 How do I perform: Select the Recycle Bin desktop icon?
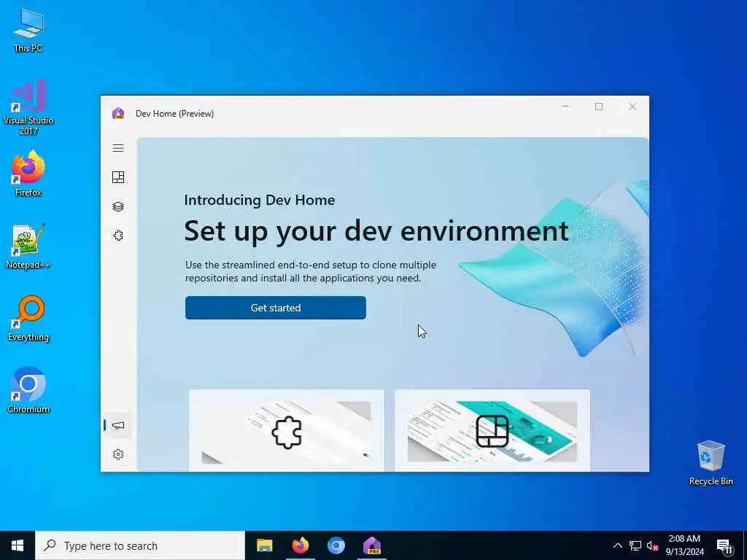tap(711, 463)
